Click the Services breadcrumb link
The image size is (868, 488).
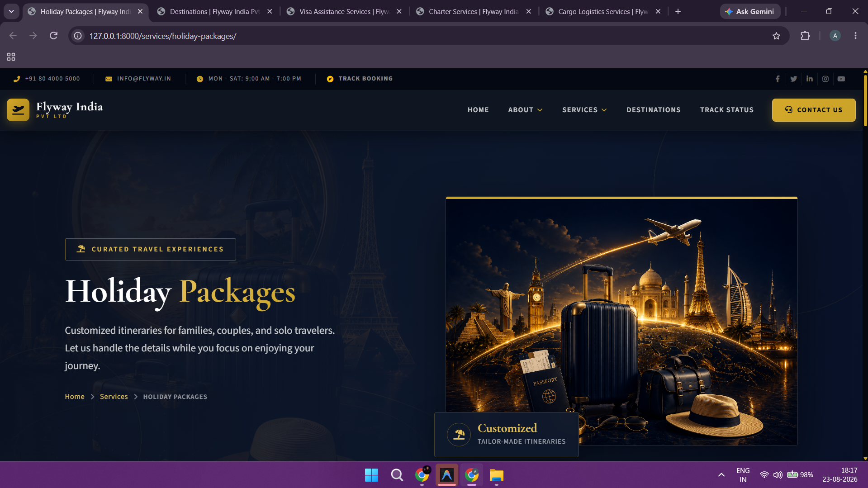click(114, 397)
